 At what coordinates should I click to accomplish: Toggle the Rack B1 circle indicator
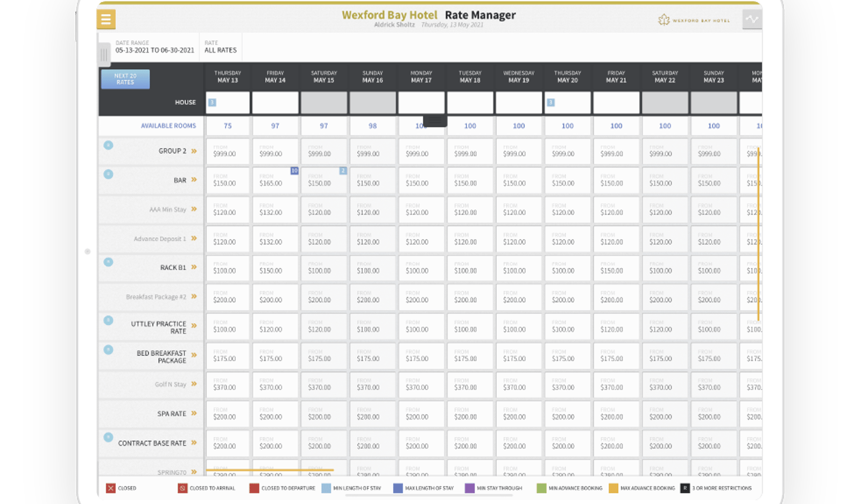click(108, 262)
